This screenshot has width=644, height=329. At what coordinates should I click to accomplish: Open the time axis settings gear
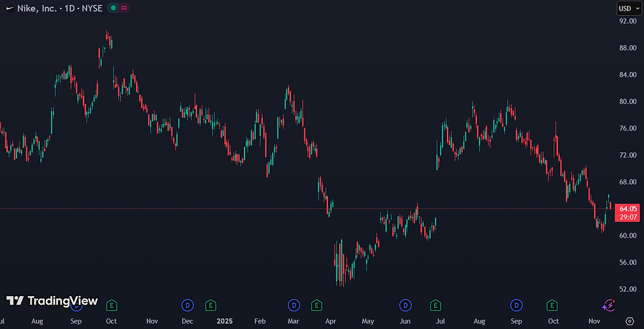630,321
